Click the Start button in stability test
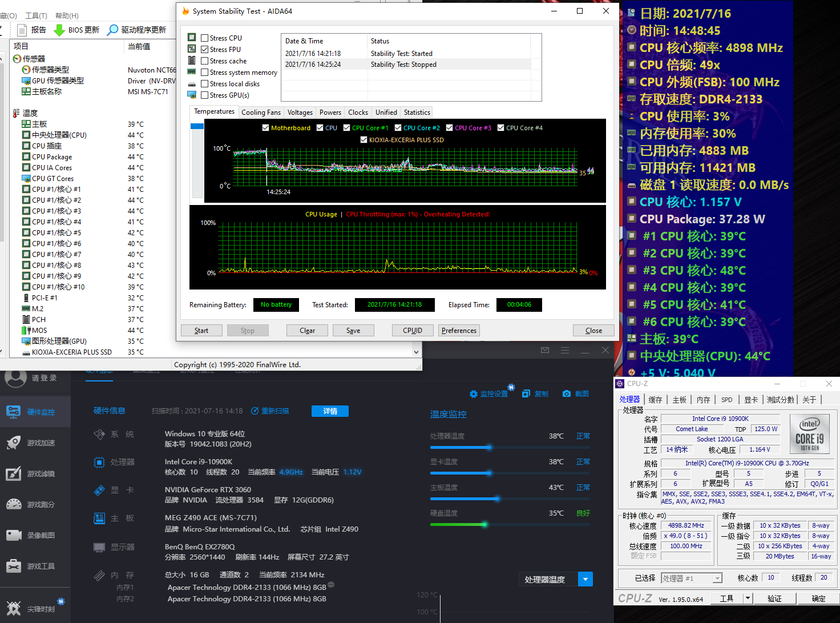This screenshot has height=623, width=840. click(201, 331)
